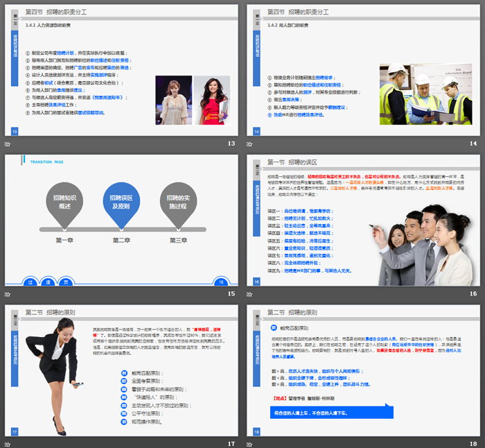Click the animation star icon under slide 15
This screenshot has width=485, height=448.
tap(7, 293)
